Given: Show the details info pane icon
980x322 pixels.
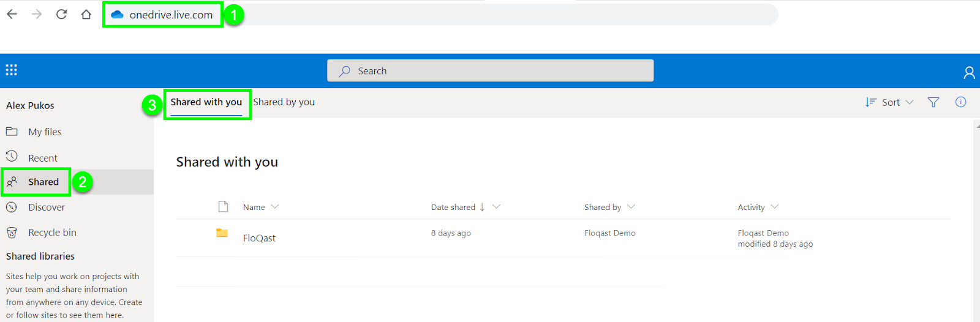Looking at the screenshot, I should (x=960, y=102).
